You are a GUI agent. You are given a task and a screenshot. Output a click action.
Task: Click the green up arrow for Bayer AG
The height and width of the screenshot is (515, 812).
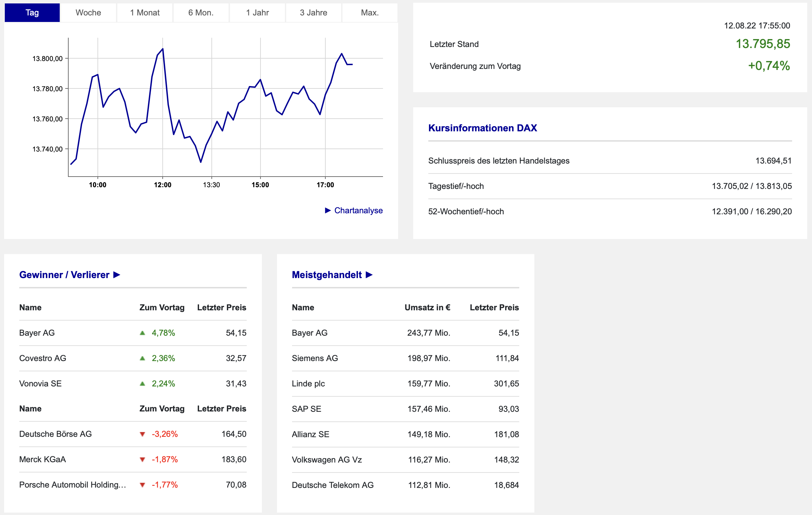point(142,333)
